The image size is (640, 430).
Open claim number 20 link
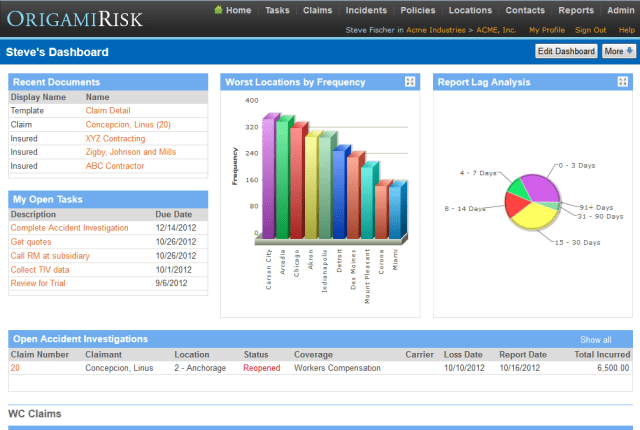click(15, 368)
